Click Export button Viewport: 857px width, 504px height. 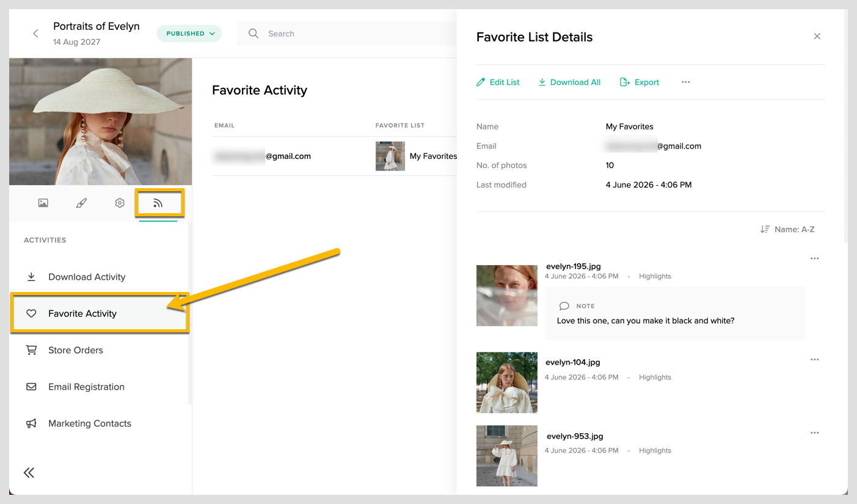tap(640, 82)
